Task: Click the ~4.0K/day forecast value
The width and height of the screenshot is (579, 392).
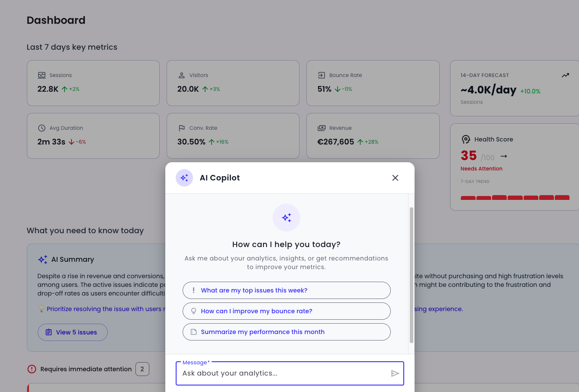Action: tap(489, 90)
